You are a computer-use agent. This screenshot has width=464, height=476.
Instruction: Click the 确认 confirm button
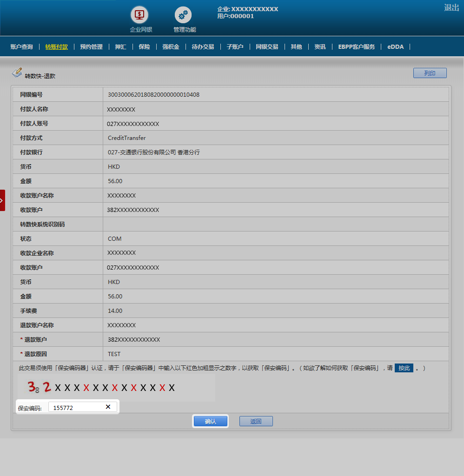coord(211,421)
